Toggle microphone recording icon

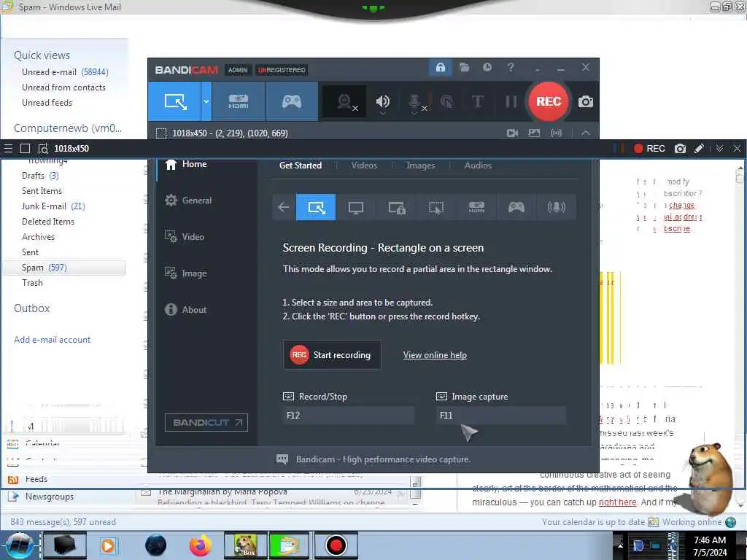point(414,101)
